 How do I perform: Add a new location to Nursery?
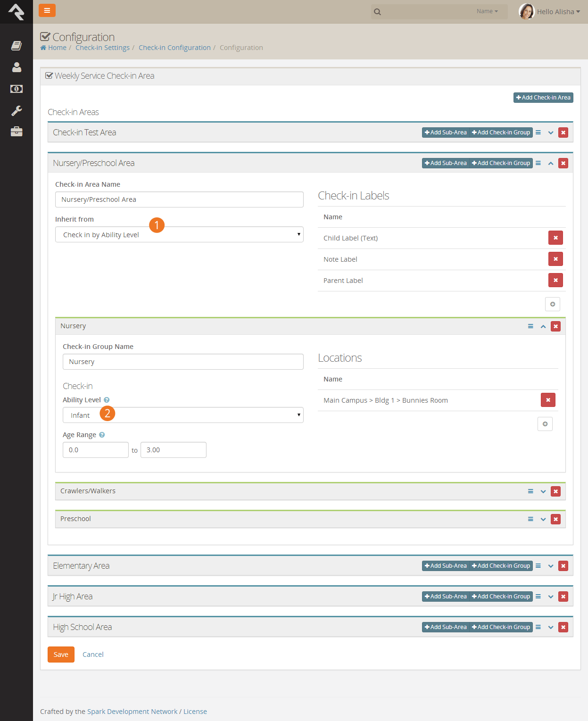[x=545, y=424]
